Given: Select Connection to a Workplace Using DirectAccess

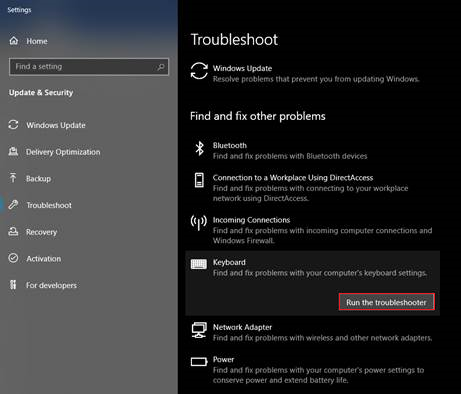Looking at the screenshot, I should point(293,178).
